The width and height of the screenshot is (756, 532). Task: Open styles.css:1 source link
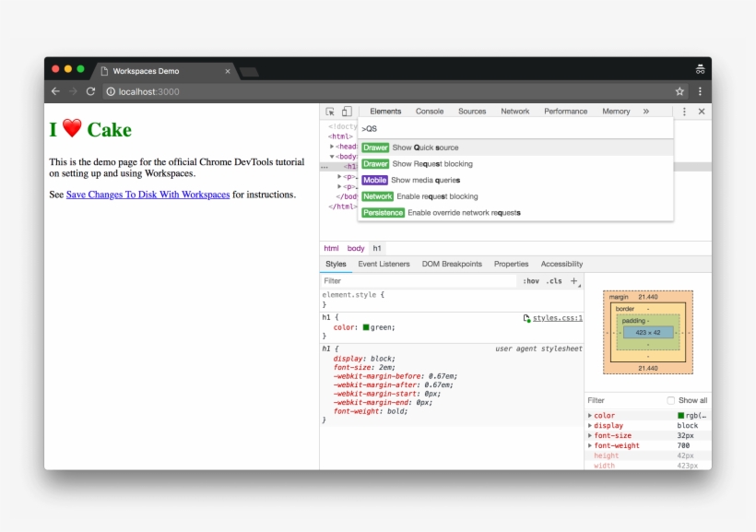click(558, 318)
